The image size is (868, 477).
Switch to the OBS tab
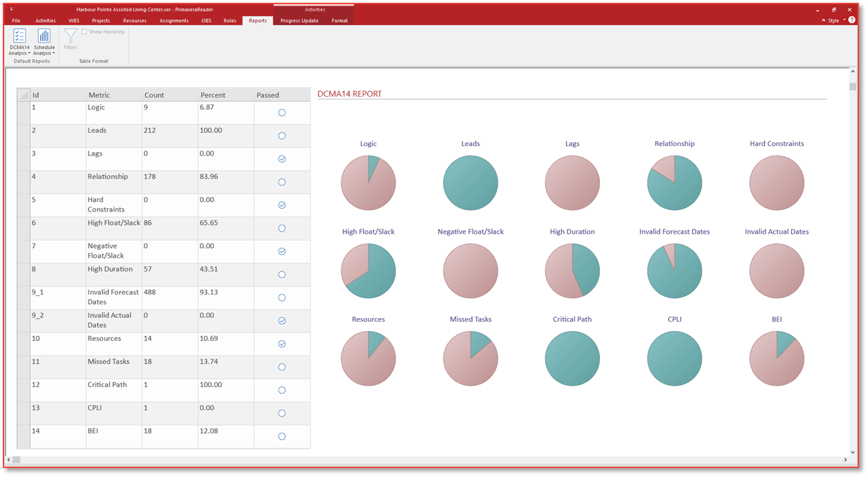pos(207,21)
